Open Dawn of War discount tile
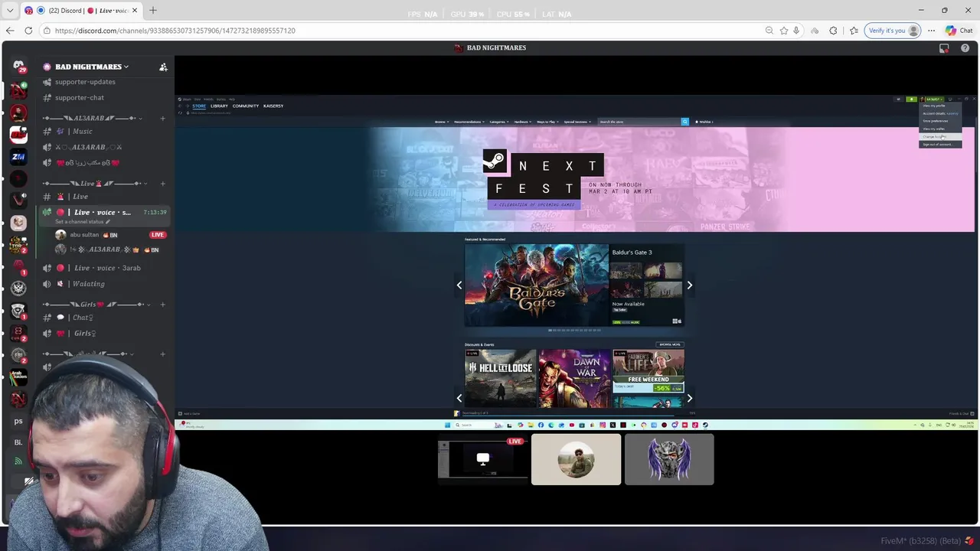This screenshot has height=551, width=980. tap(574, 378)
